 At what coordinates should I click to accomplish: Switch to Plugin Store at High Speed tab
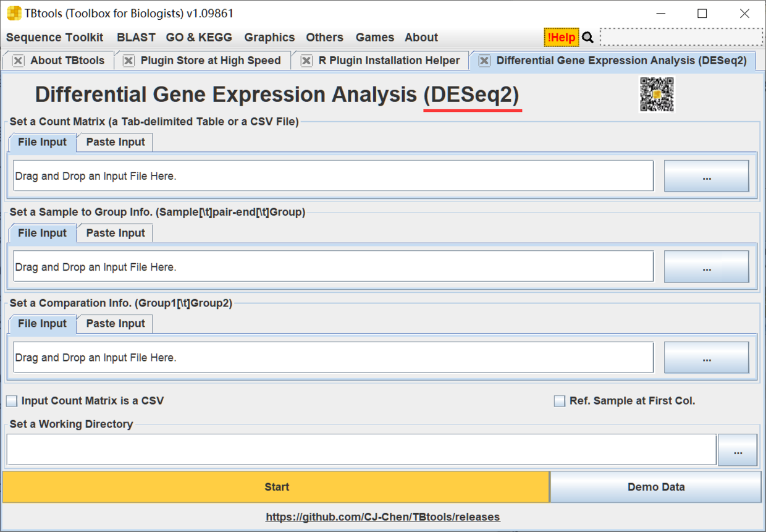tap(211, 61)
